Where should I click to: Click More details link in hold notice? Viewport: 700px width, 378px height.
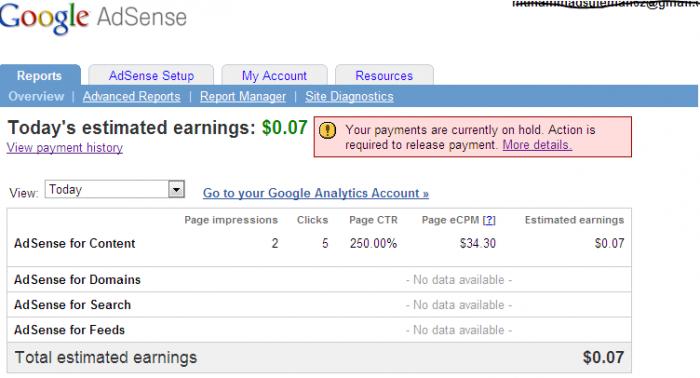pos(537,145)
